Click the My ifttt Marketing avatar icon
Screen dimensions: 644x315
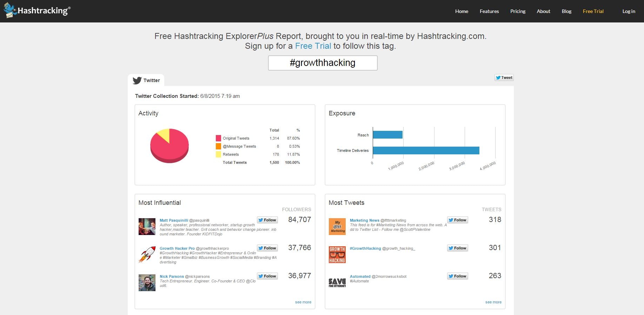coord(337,227)
